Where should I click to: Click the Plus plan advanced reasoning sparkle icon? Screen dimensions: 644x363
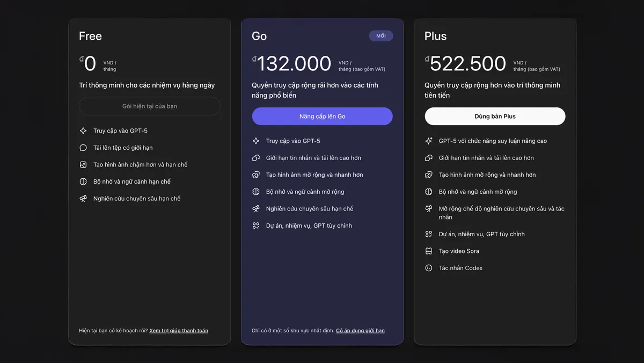click(429, 141)
